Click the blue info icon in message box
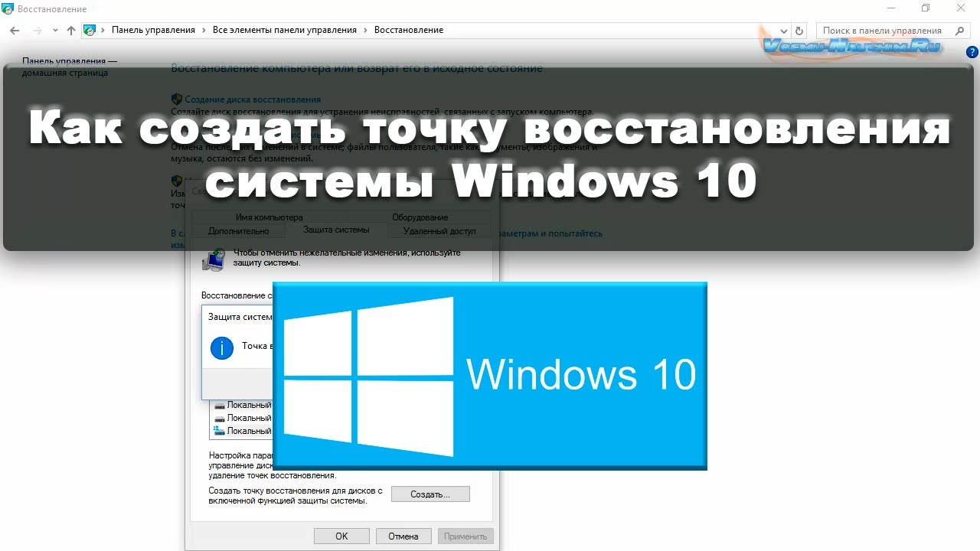Viewport: 980px width, 551px height. (221, 348)
